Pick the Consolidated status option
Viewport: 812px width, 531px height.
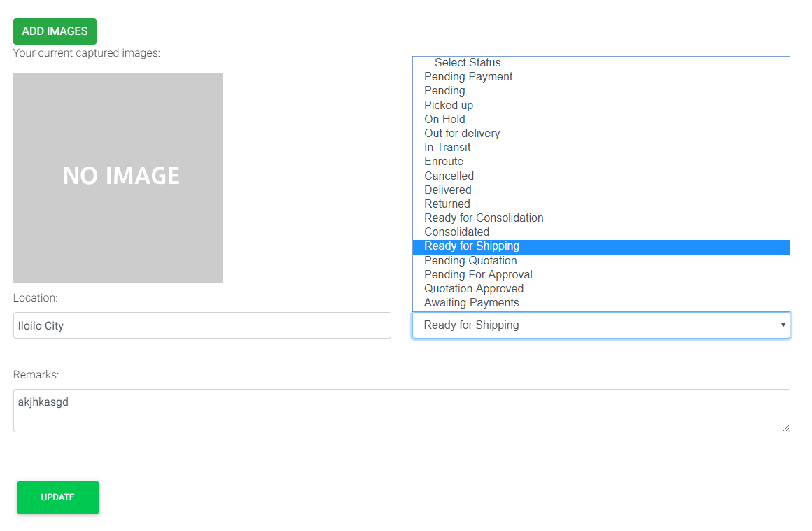coord(601,232)
